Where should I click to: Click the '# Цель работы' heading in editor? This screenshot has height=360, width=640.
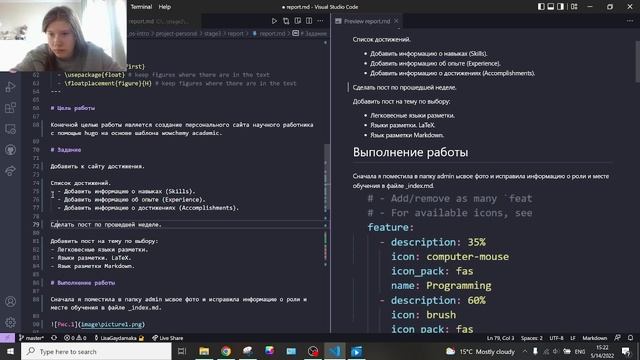coord(73,108)
